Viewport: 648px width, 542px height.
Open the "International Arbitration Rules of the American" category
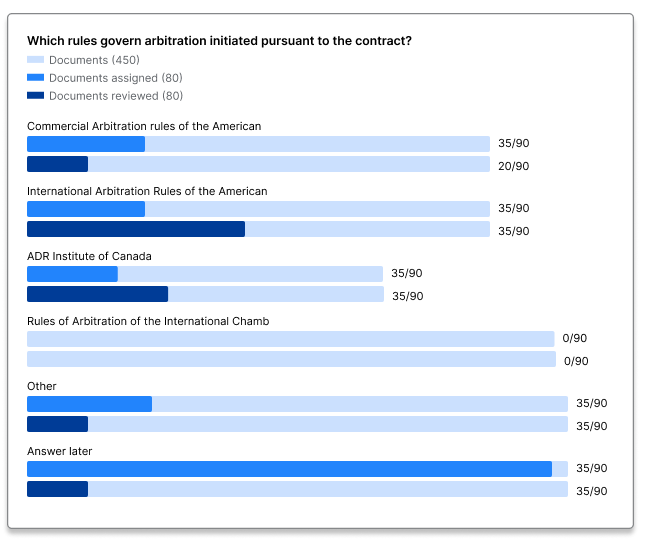click(147, 191)
